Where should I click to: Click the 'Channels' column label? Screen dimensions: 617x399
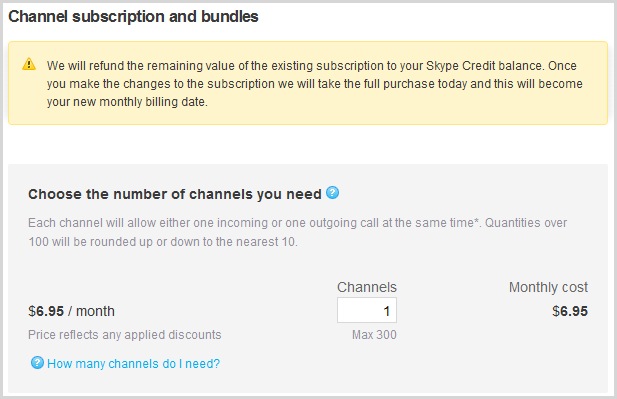tap(367, 287)
